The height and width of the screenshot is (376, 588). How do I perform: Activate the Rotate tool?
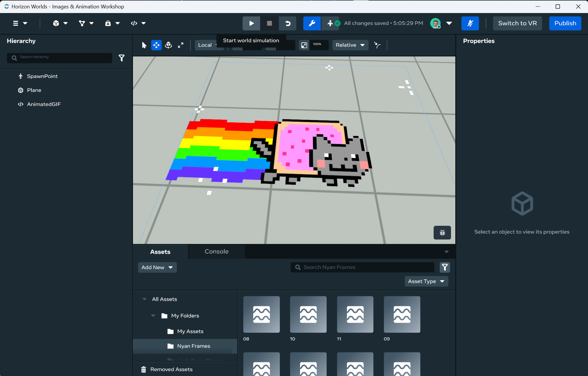click(x=169, y=45)
